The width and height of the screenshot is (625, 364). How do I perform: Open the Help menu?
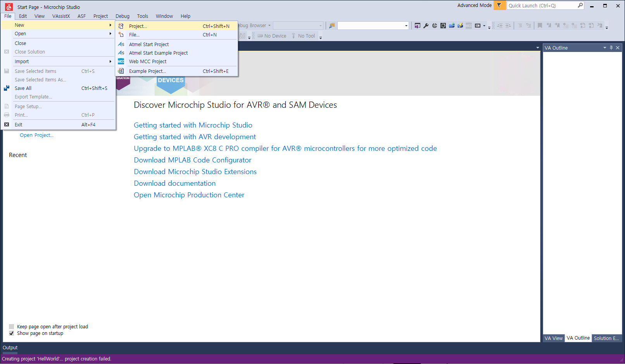pyautogui.click(x=185, y=16)
